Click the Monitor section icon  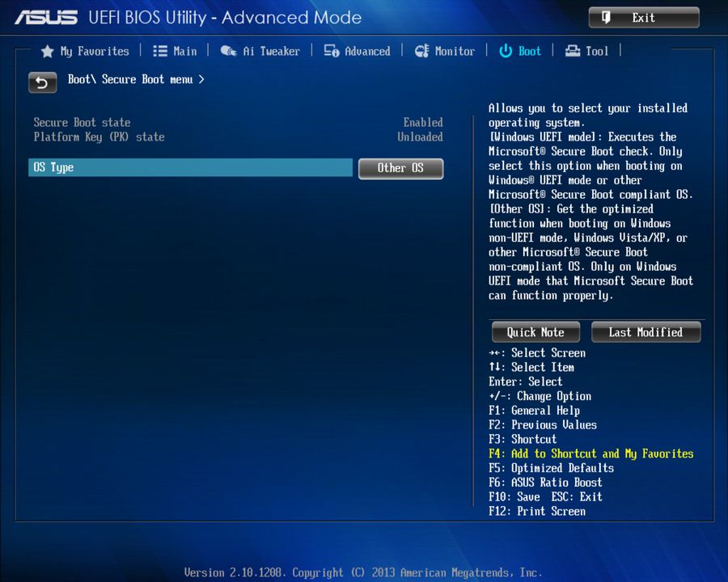click(x=421, y=50)
